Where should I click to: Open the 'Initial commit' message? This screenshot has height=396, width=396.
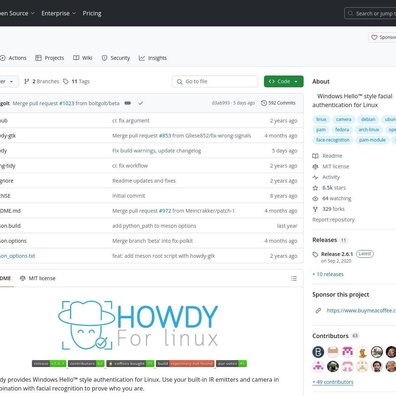(x=129, y=196)
